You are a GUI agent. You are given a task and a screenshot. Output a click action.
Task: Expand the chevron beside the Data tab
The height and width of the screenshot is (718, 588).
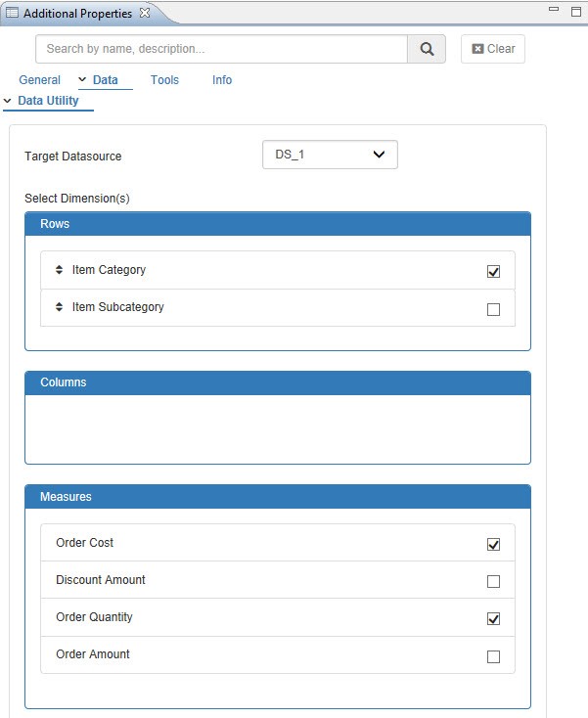(x=82, y=80)
